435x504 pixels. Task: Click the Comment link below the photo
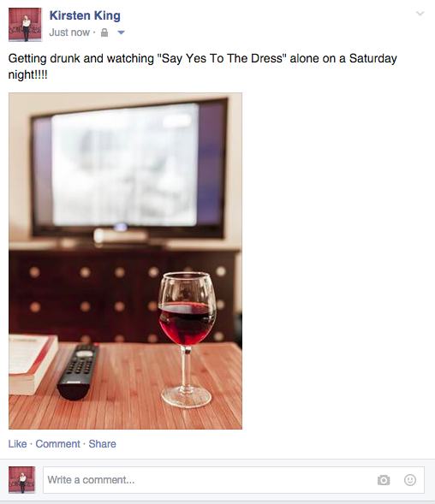pyautogui.click(x=57, y=444)
